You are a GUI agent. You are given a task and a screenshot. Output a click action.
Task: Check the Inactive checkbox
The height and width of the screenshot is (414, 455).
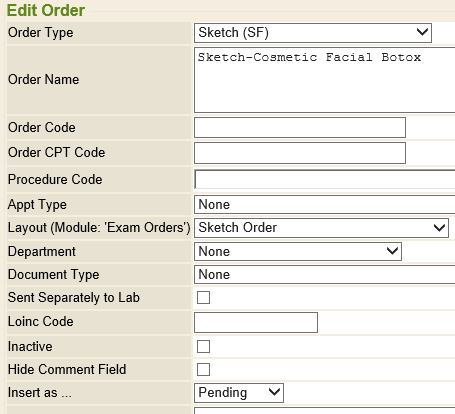pyautogui.click(x=203, y=346)
